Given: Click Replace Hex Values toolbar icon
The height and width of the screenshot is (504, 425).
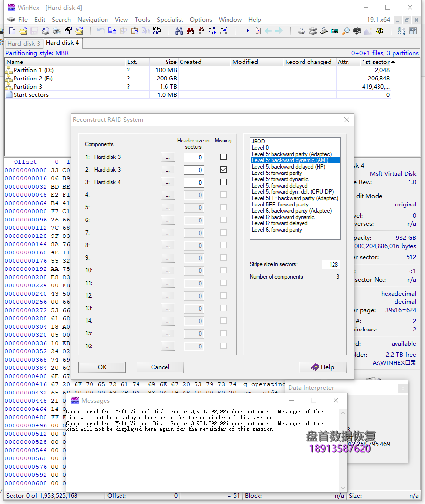Looking at the screenshot, I should coord(224,31).
